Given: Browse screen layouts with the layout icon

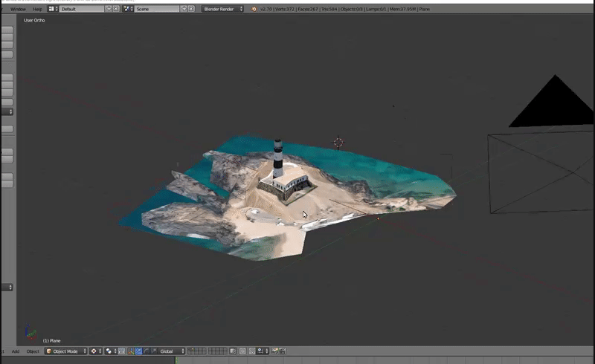Looking at the screenshot, I should [53, 9].
